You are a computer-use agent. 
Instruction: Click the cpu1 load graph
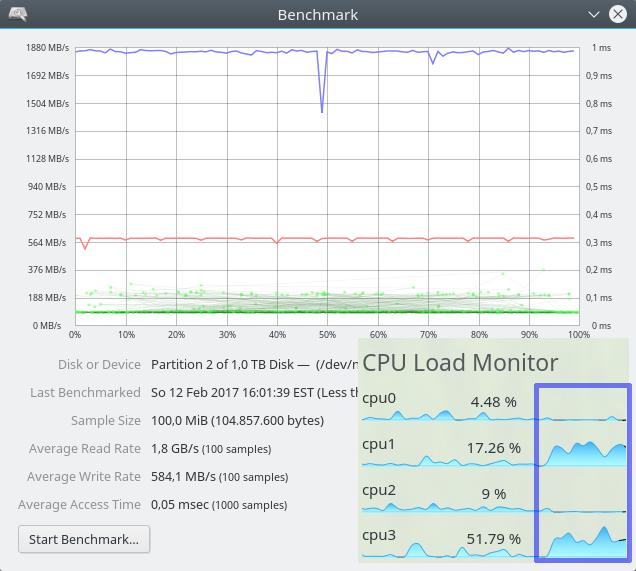pyautogui.click(x=494, y=453)
